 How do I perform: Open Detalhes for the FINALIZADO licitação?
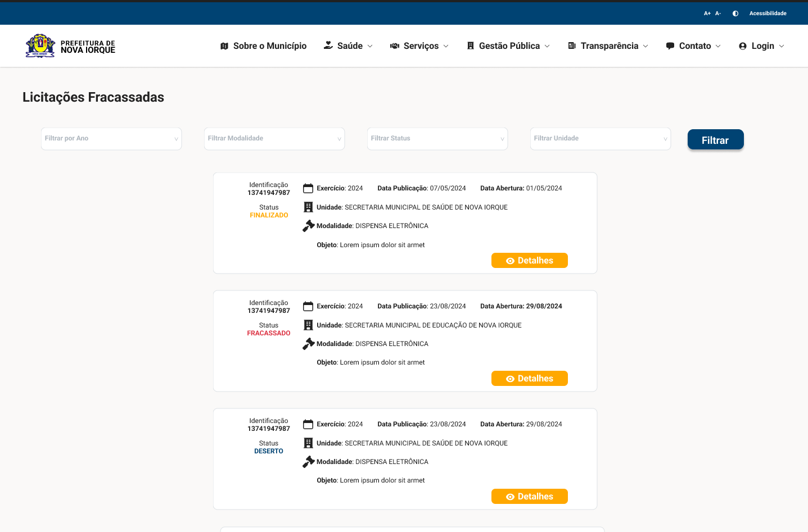tap(530, 261)
